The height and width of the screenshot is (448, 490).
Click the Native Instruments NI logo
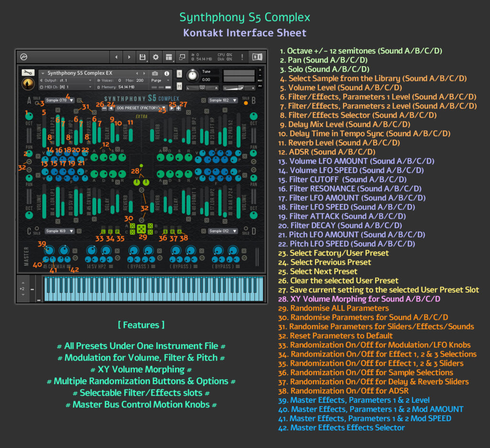click(x=257, y=57)
